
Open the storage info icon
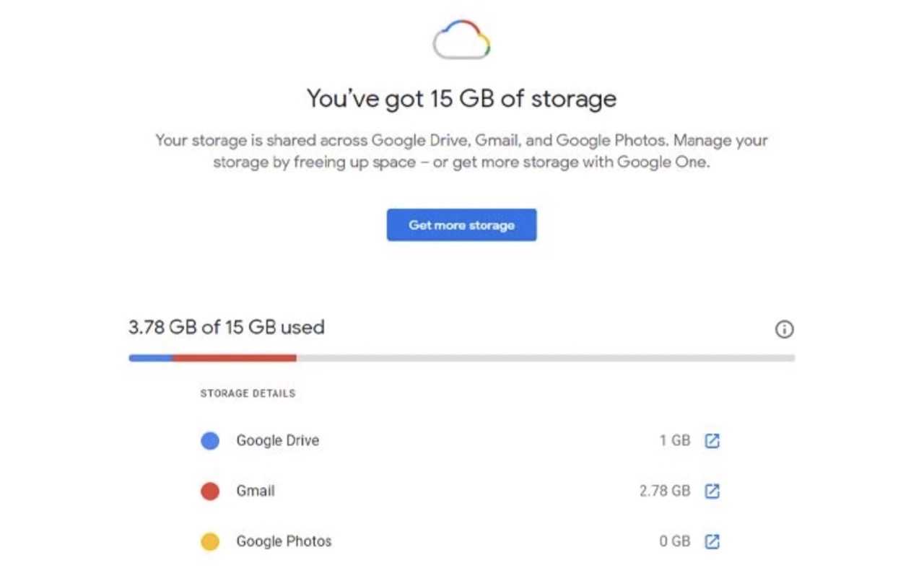(784, 329)
